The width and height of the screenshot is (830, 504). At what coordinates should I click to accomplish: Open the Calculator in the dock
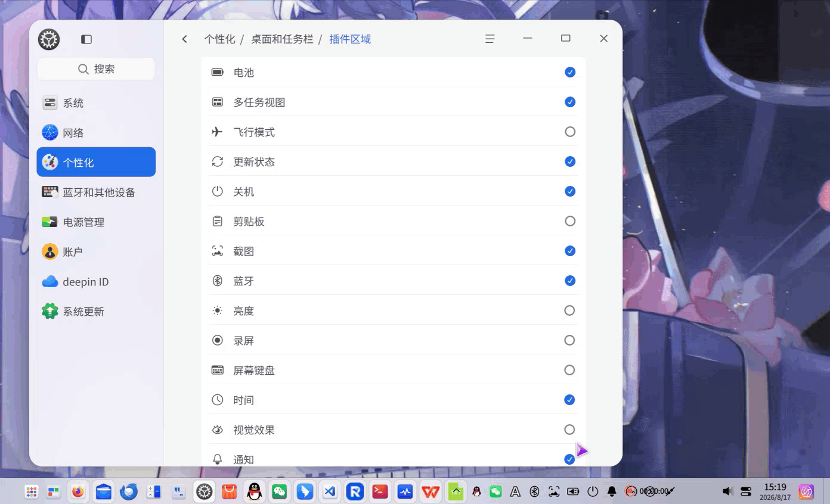tap(154, 491)
